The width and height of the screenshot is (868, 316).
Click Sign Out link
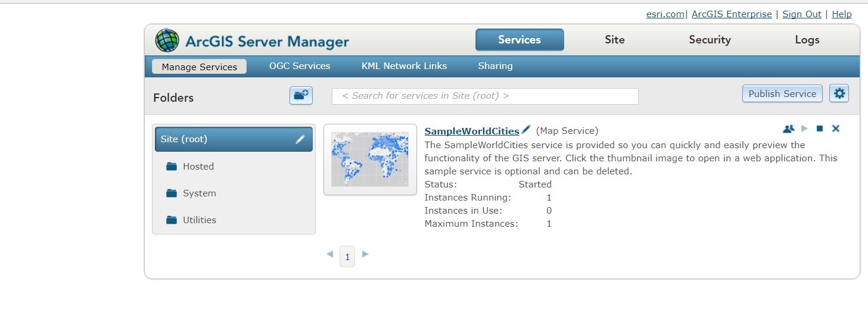[x=802, y=14]
